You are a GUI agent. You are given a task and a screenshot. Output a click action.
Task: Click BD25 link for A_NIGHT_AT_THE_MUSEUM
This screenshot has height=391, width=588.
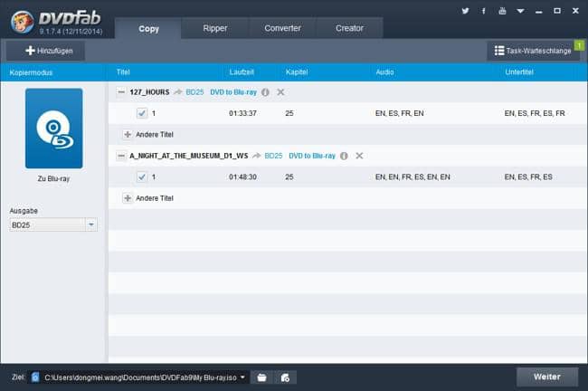[273, 156]
